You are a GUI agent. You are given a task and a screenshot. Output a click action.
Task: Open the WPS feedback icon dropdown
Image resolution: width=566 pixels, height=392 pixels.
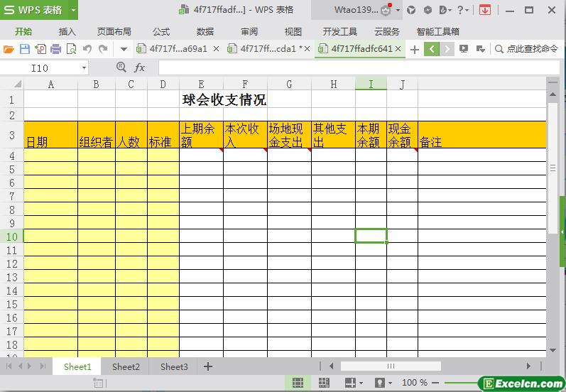click(445, 10)
